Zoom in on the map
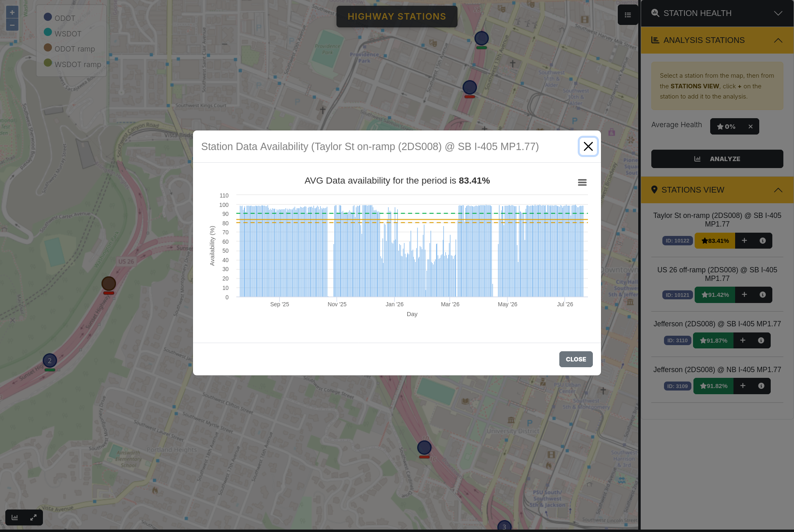This screenshot has width=794, height=532. click(12, 12)
